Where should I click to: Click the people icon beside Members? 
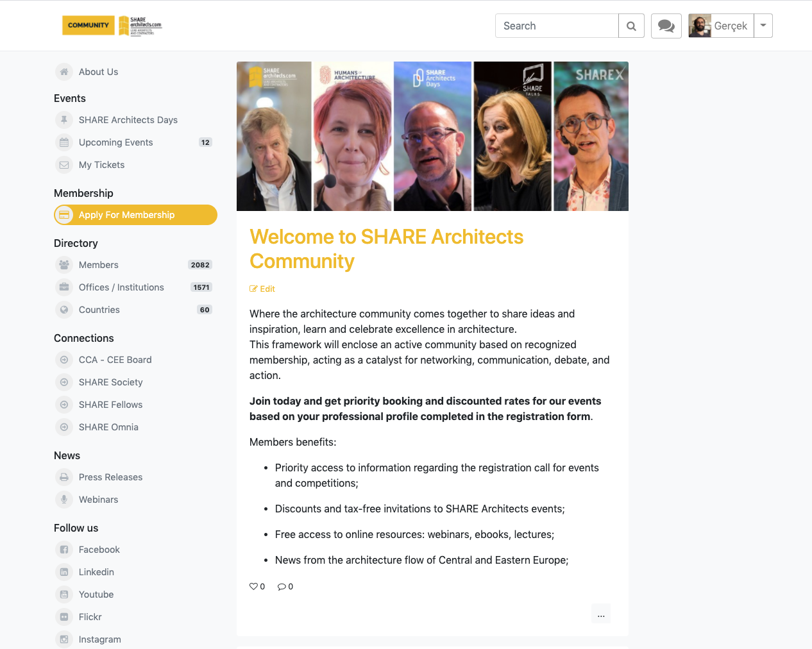[x=64, y=265]
